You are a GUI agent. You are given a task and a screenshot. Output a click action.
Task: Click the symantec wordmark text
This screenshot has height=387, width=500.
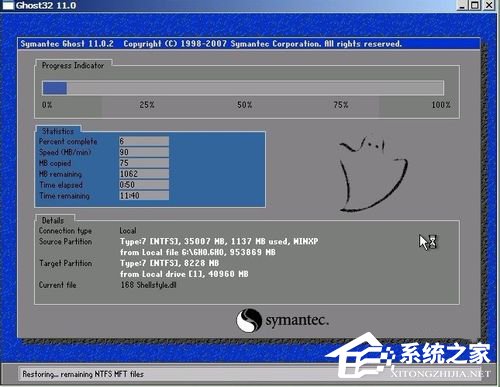[297, 321]
